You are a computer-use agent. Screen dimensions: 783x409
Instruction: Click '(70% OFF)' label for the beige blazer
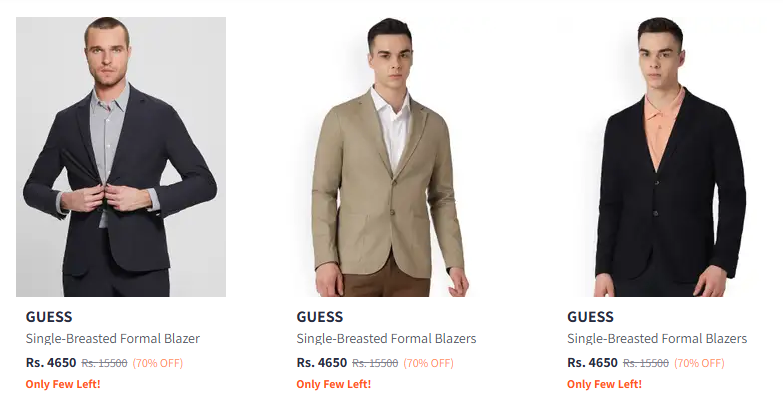[429, 364]
